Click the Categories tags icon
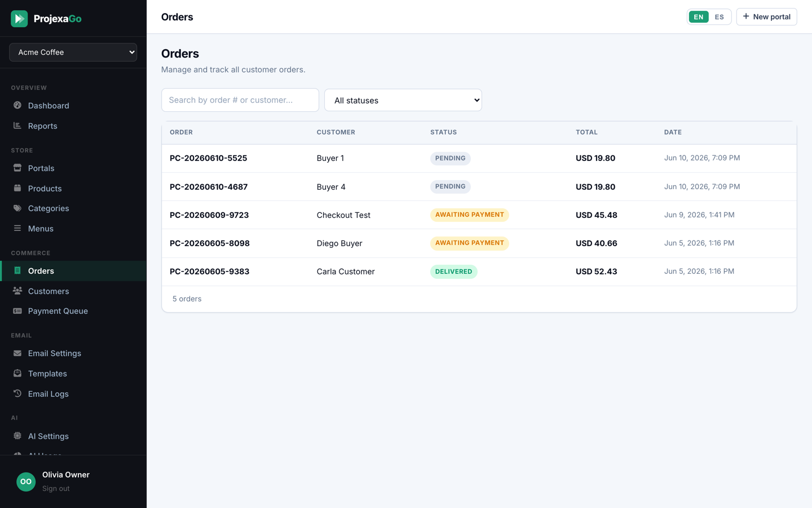This screenshot has width=812, height=508. [17, 208]
